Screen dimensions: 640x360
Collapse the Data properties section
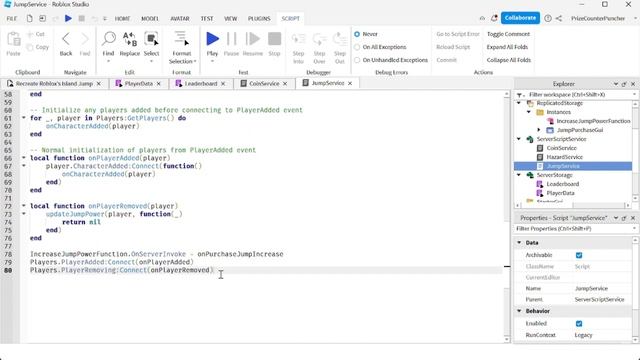pyautogui.click(x=519, y=242)
